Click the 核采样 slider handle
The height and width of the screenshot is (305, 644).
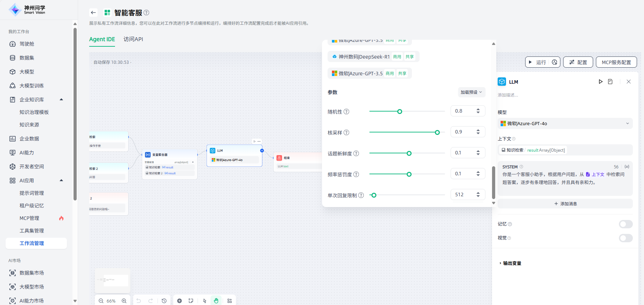(437, 132)
